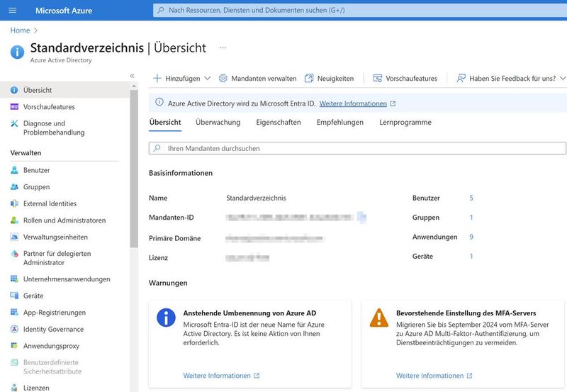Click the plus icon of Hinzufügen
This screenshot has height=392, width=567.
point(157,78)
